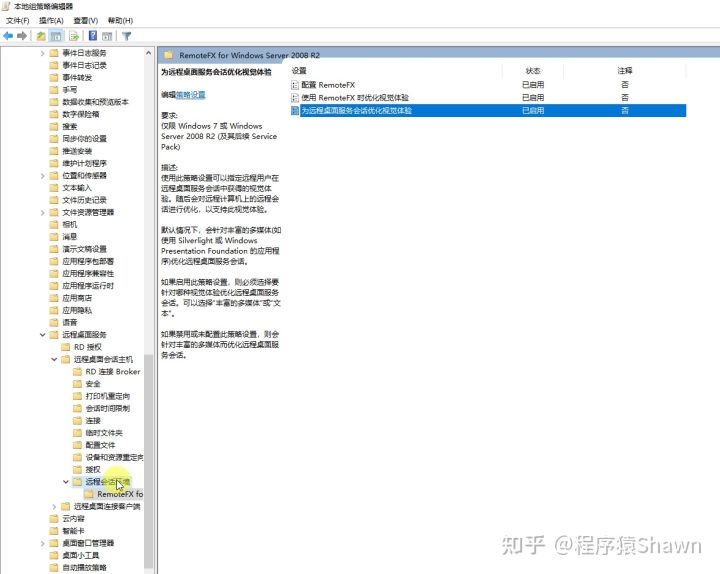This screenshot has height=574, width=720.
Task: Toggle the console tree pane icon
Action: pyautogui.click(x=56, y=36)
